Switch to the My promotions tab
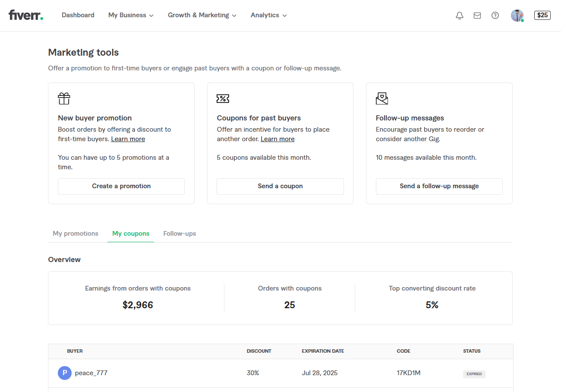This screenshot has width=561, height=392. tap(76, 234)
